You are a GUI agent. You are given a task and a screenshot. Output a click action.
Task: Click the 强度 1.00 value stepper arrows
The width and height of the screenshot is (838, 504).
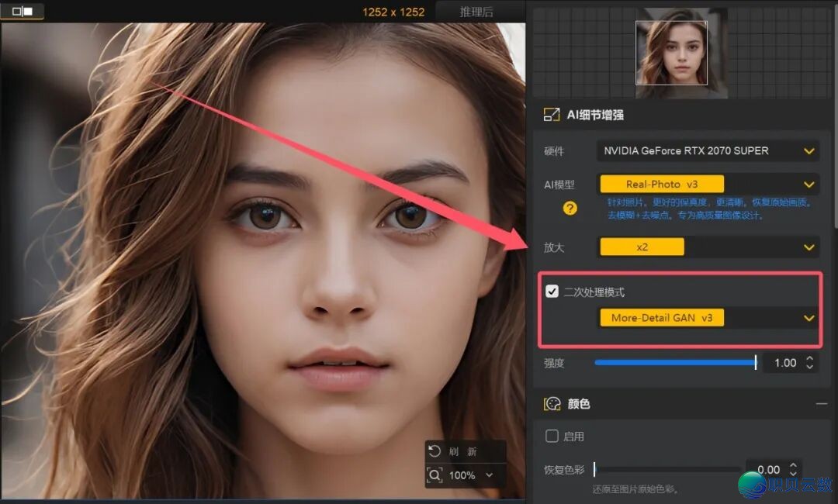(x=810, y=362)
